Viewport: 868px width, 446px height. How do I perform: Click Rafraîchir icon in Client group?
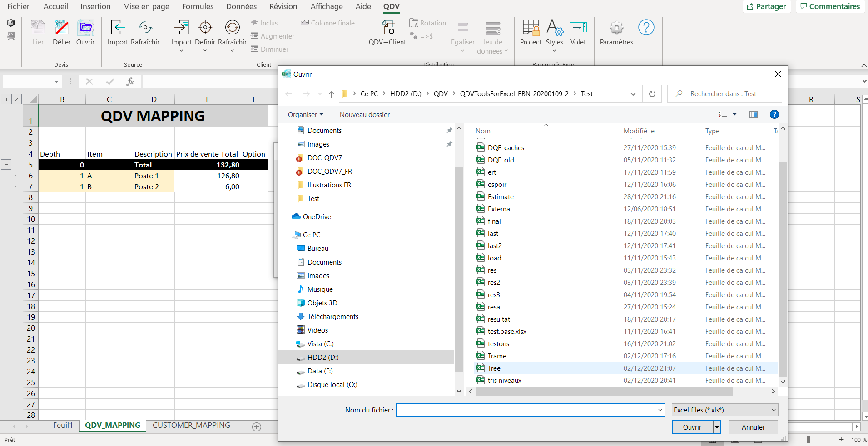(x=233, y=28)
